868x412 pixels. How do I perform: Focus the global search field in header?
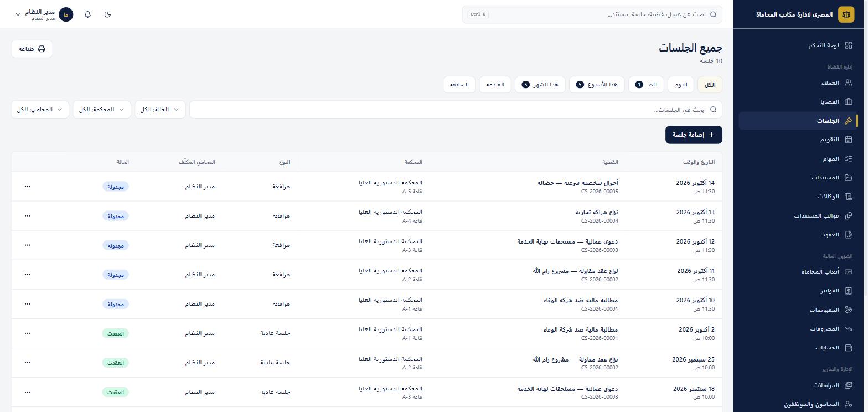click(592, 14)
